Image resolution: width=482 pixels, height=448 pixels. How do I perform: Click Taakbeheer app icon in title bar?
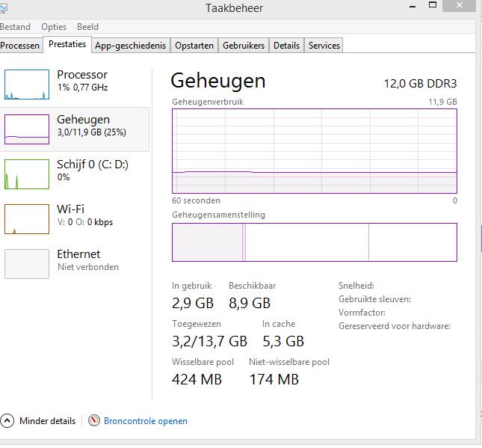(x=4, y=8)
